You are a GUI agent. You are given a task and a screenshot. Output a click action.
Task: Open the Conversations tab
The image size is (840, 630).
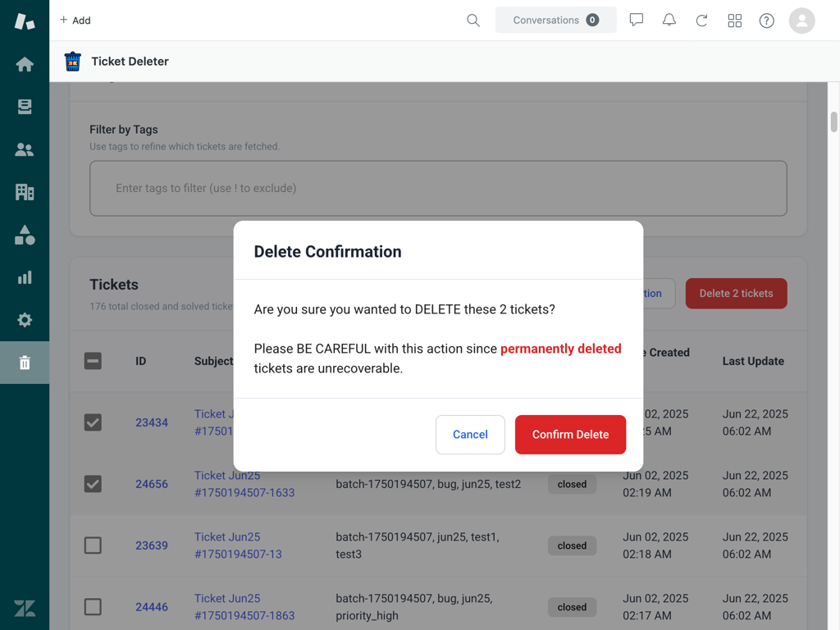coord(555,21)
